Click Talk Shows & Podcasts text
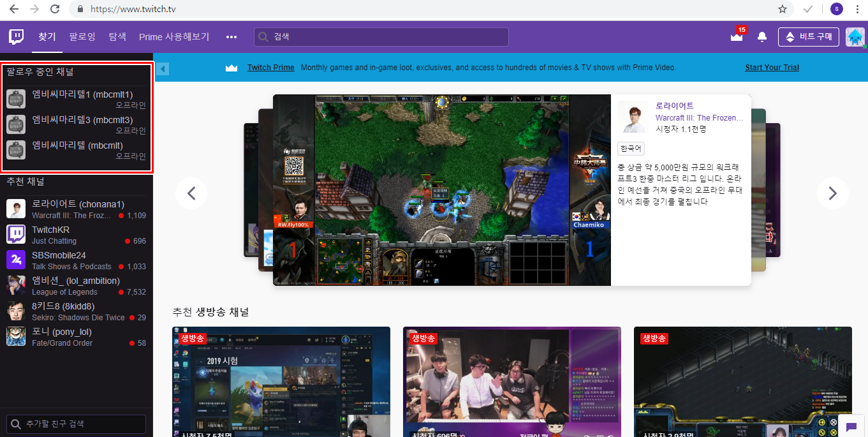Viewport: 868px width, 437px height. (x=71, y=267)
